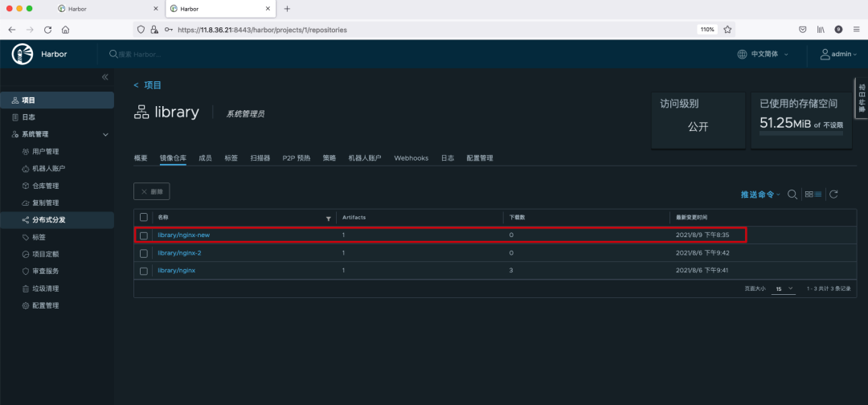Click the Harbor lighthouse logo
This screenshot has width=868, height=405.
coord(23,54)
